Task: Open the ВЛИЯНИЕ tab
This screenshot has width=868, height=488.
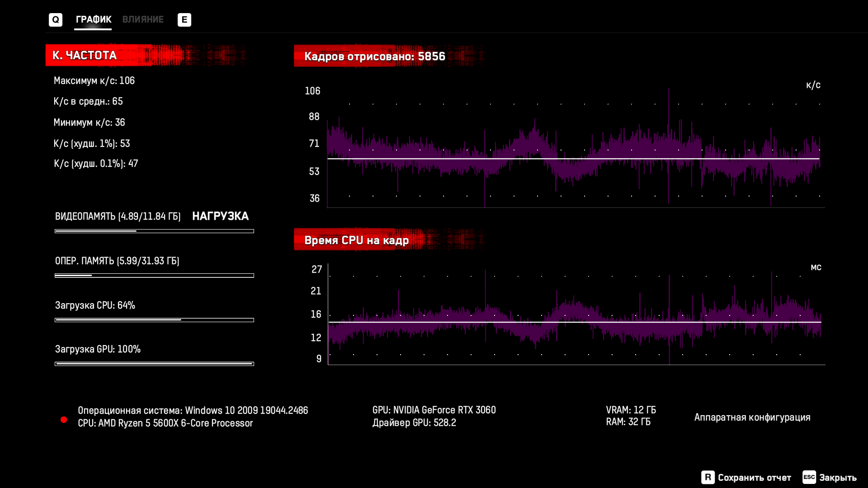Action: [x=143, y=19]
